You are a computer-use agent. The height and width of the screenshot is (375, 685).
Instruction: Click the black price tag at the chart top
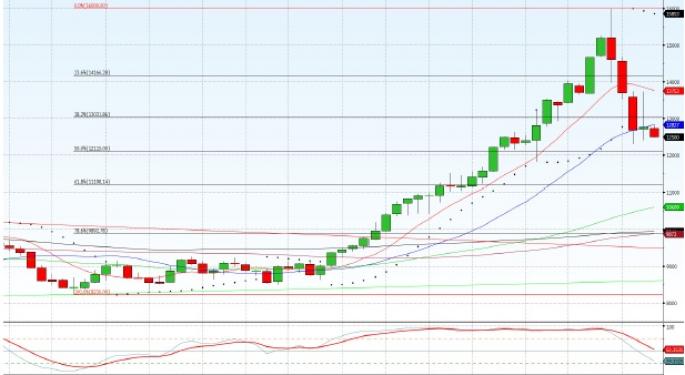point(673,14)
